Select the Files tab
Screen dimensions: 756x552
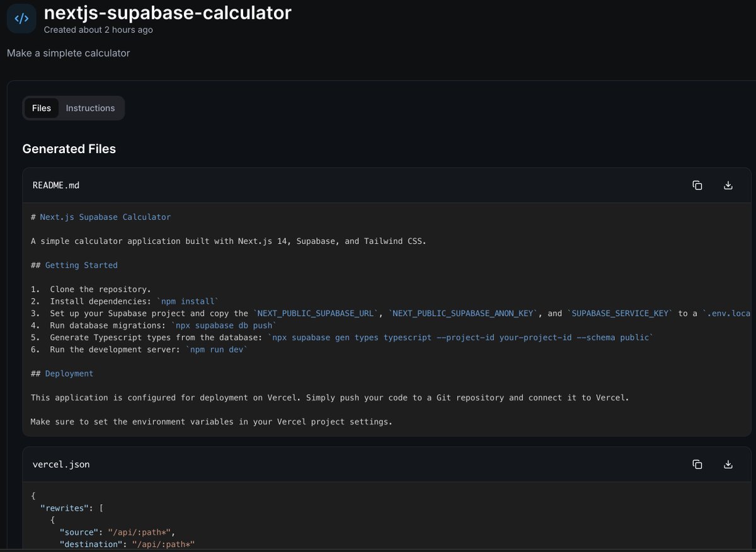click(42, 108)
